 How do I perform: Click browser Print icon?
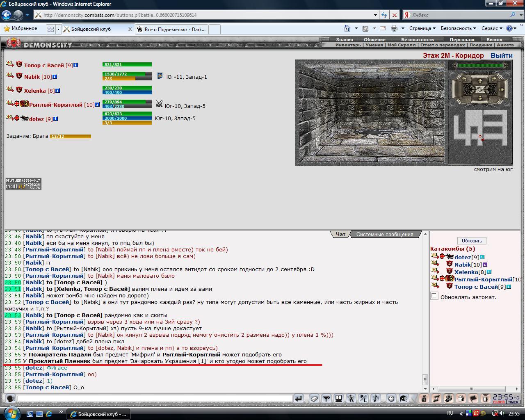[394, 28]
